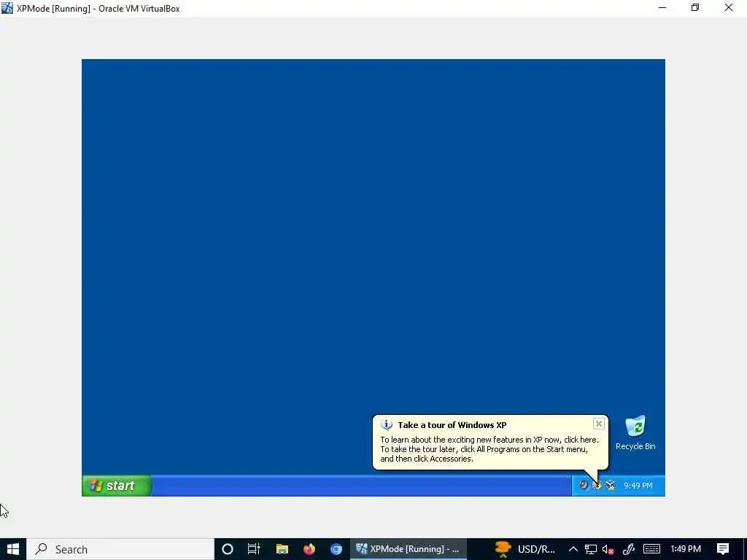The width and height of the screenshot is (747, 560).
Task: Open the XP Start menu
Action: tap(117, 485)
